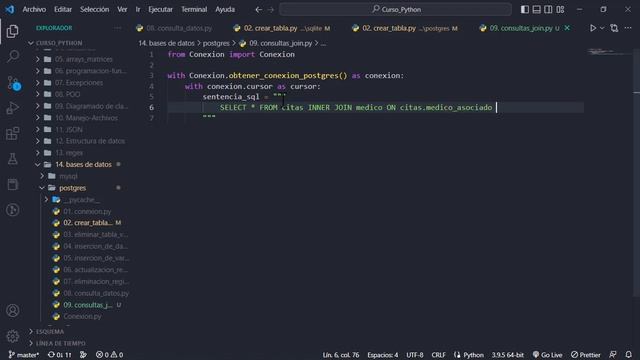Click the master branch indicator
The image size is (640, 360).
(x=23, y=355)
